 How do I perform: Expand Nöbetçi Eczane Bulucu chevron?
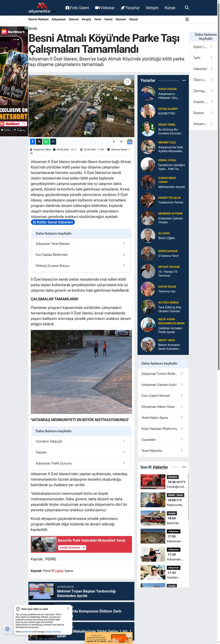[124, 265]
